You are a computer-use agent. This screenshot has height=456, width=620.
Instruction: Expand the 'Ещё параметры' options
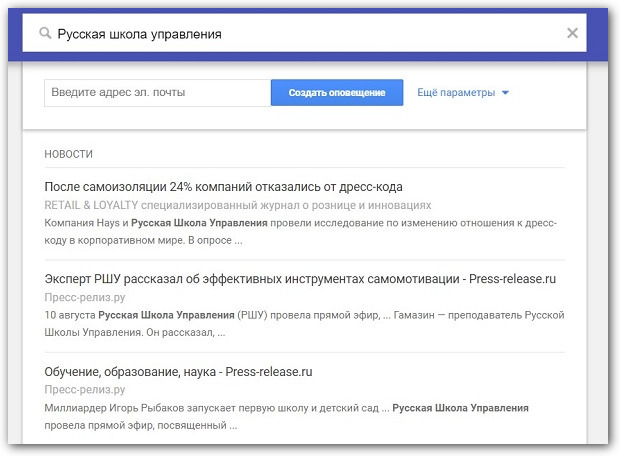click(456, 93)
